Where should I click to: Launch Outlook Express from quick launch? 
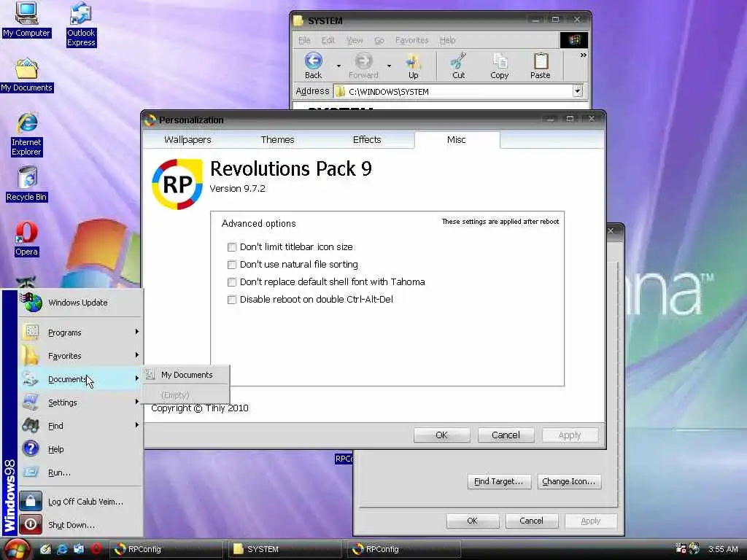[x=79, y=549]
